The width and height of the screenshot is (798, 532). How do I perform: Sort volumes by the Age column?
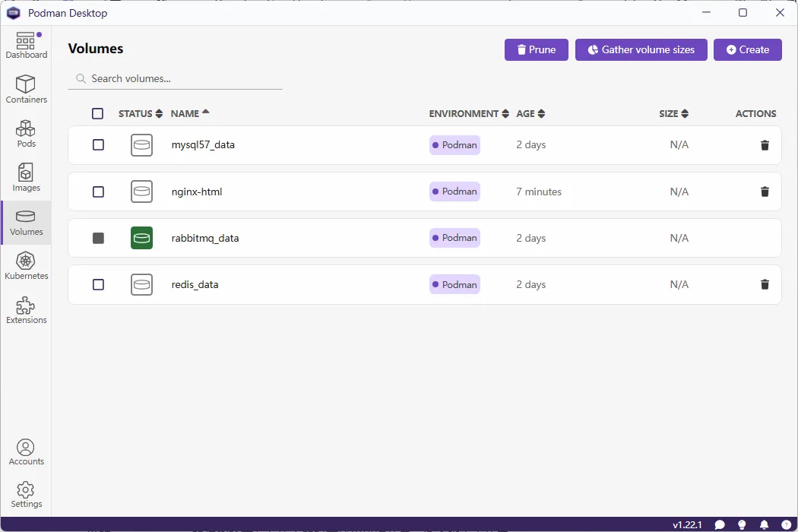click(530, 113)
